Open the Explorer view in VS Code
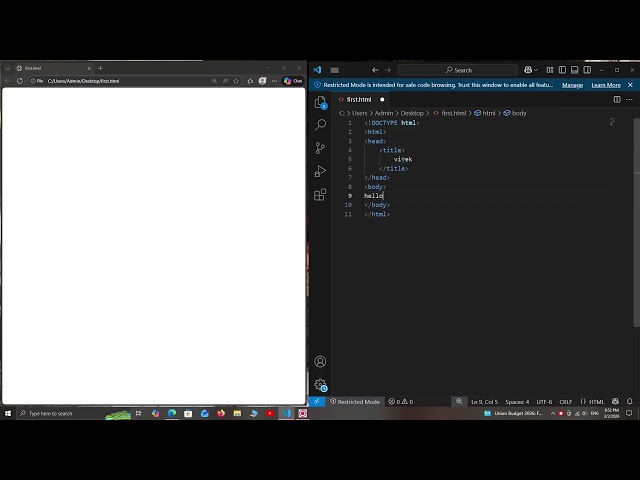The height and width of the screenshot is (480, 640). point(320,102)
